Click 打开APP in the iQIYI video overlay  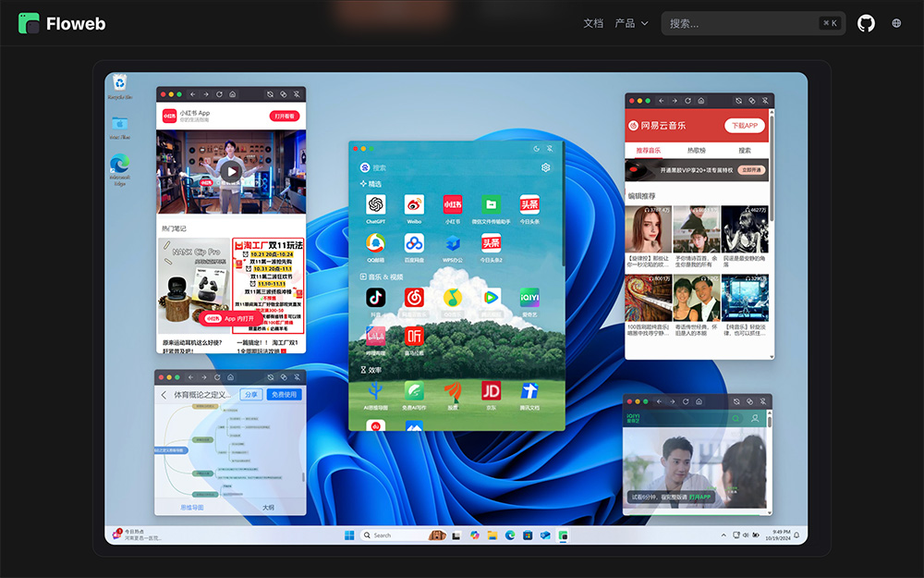pyautogui.click(x=700, y=497)
